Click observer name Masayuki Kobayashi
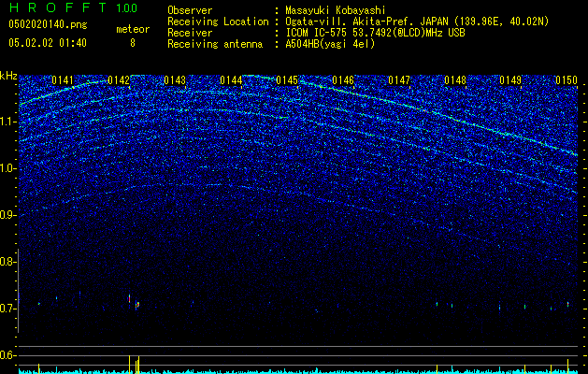588x374 pixels. (x=336, y=10)
